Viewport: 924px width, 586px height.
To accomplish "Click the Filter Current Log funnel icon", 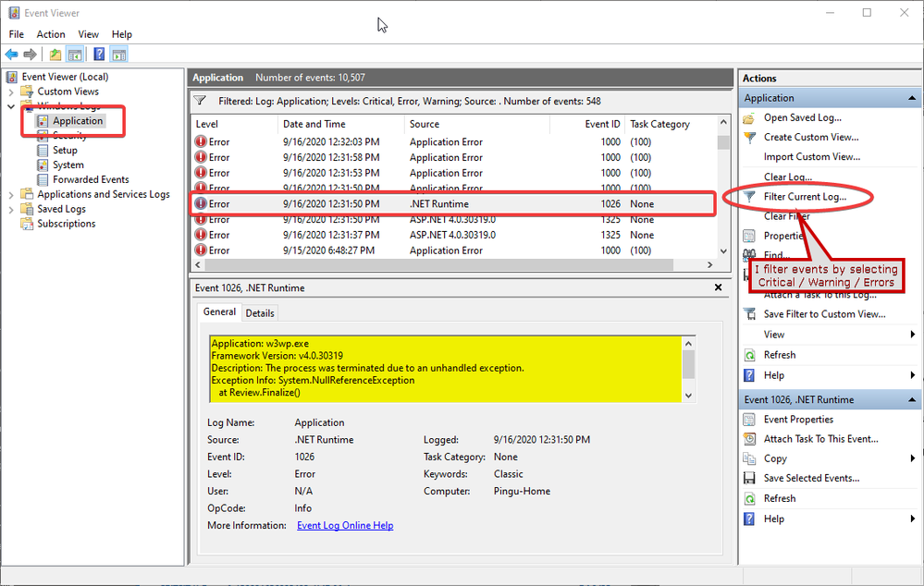I will coord(749,197).
